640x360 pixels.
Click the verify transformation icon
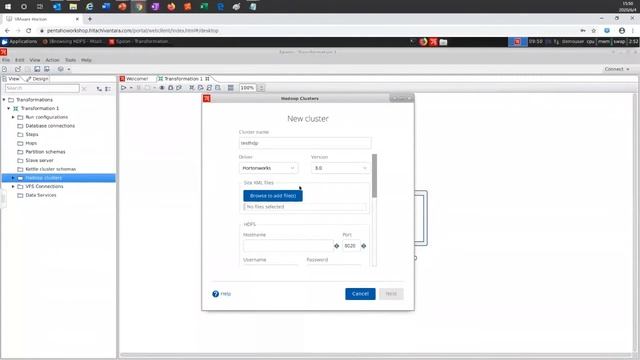click(191, 88)
